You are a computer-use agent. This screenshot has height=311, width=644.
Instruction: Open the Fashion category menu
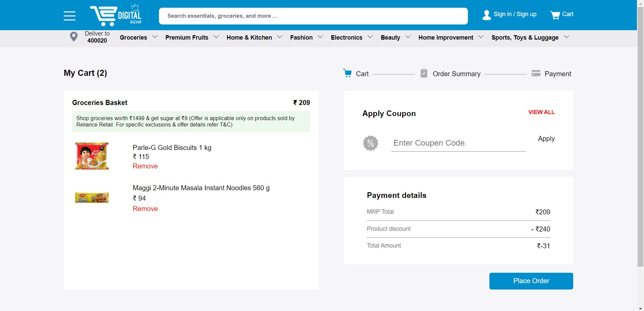point(301,38)
